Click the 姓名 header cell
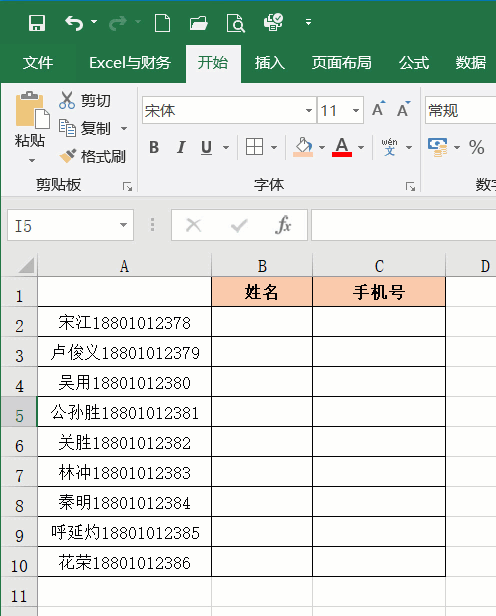Viewport: 496px width, 616px height. coord(262,292)
